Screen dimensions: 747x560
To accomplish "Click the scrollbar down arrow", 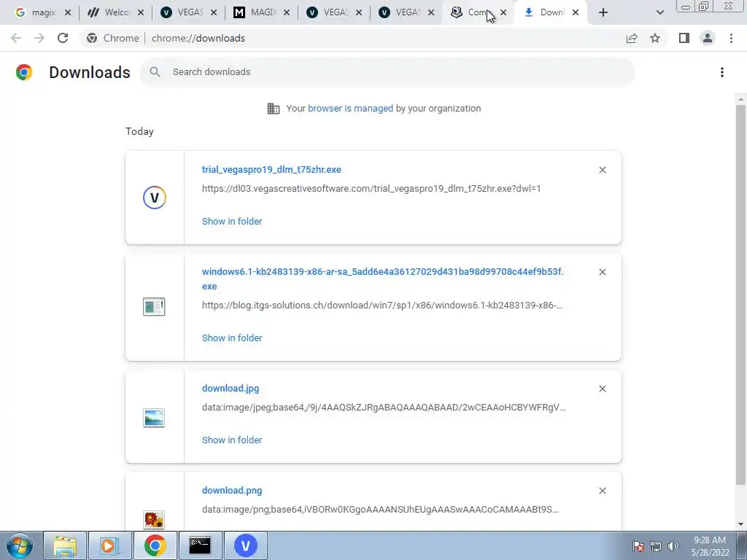I will [x=740, y=524].
